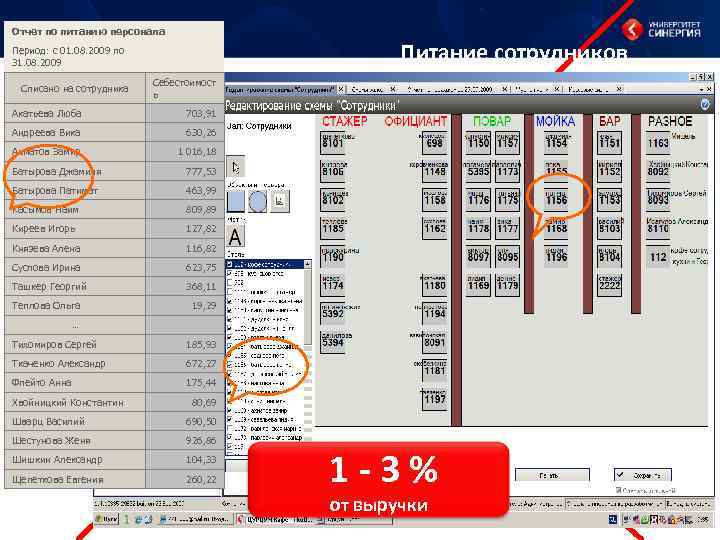Select table 698 under ОФИЦИАНТ

click(x=435, y=143)
